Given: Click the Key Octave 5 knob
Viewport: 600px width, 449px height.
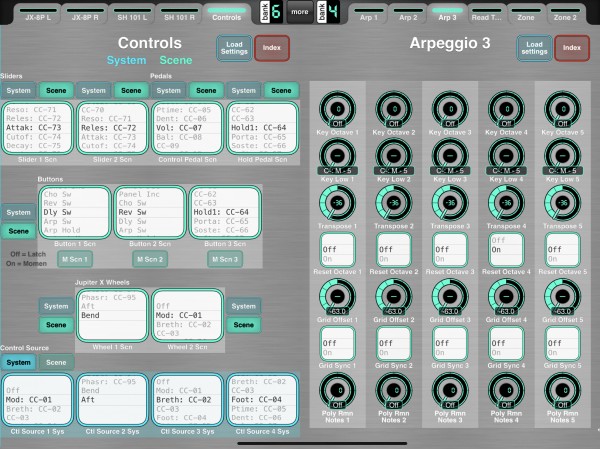Looking at the screenshot, I should tap(562, 110).
